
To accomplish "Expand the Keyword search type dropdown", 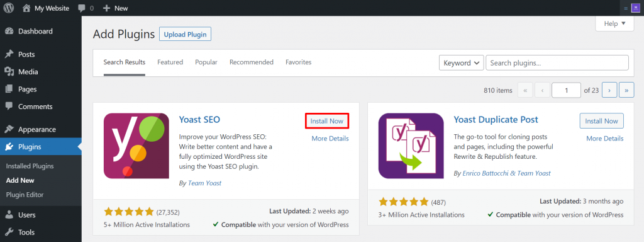I will [462, 63].
